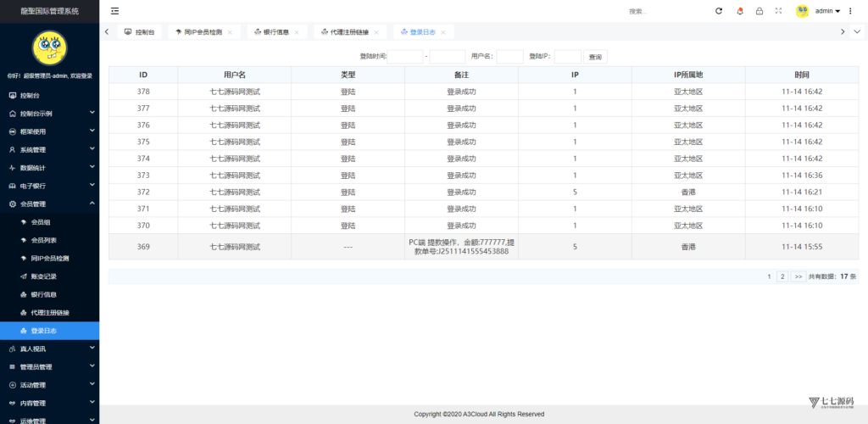Expand 电子银行 sidebar menu

pos(50,186)
